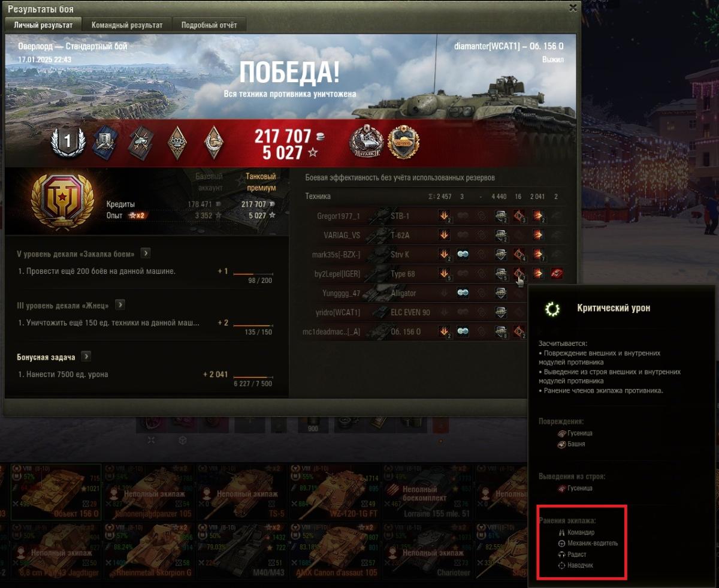This screenshot has width=719, height=588.
Task: Click the Stark medal icon
Action: (367, 141)
